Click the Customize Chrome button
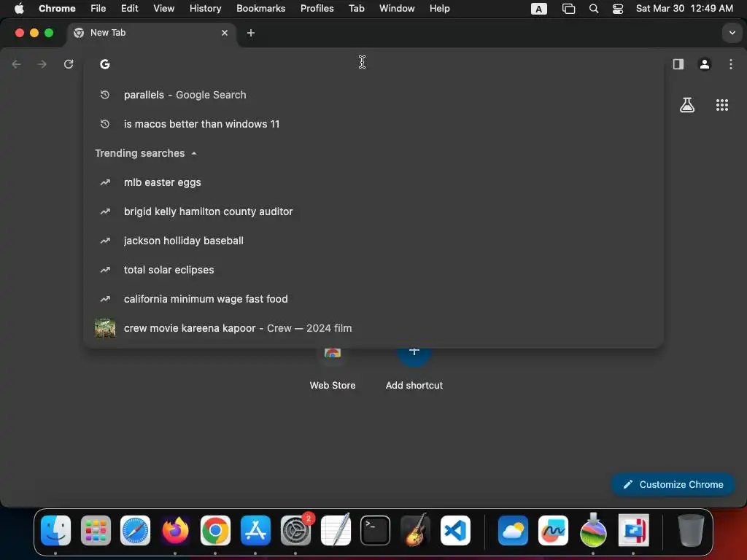 (673, 484)
